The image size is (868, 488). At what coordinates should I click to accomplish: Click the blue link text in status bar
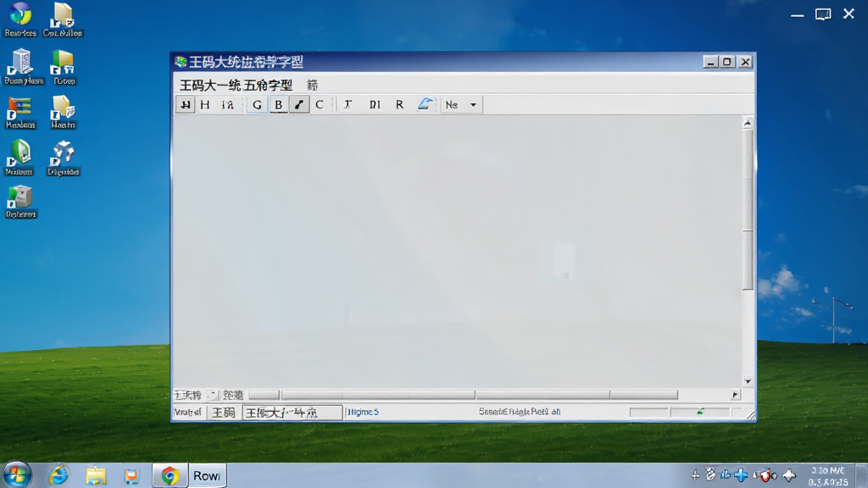[x=363, y=413]
